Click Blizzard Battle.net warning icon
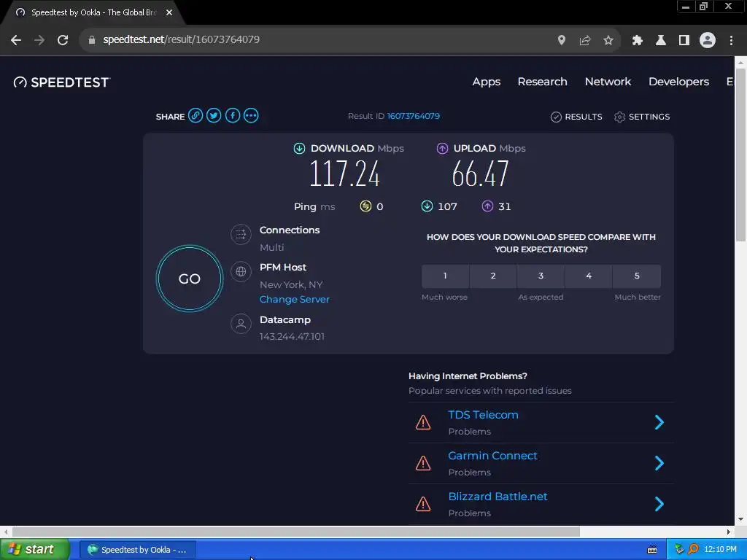 coord(423,505)
